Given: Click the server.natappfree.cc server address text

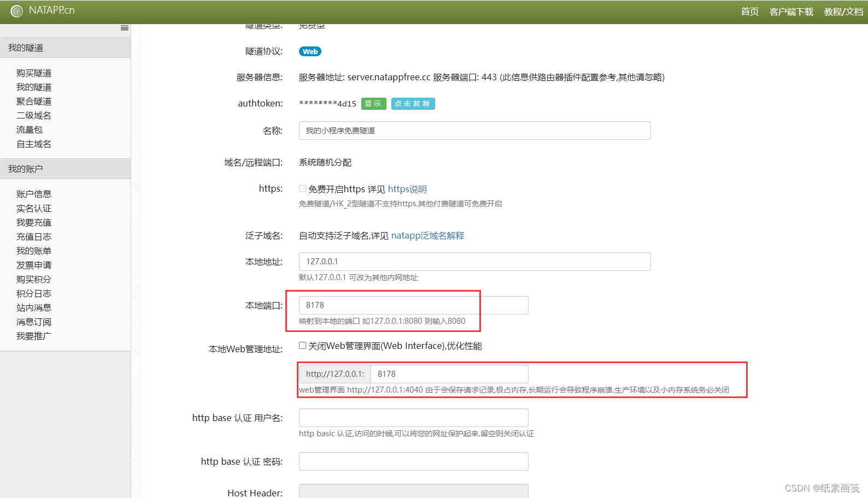Looking at the screenshot, I should tap(389, 78).
